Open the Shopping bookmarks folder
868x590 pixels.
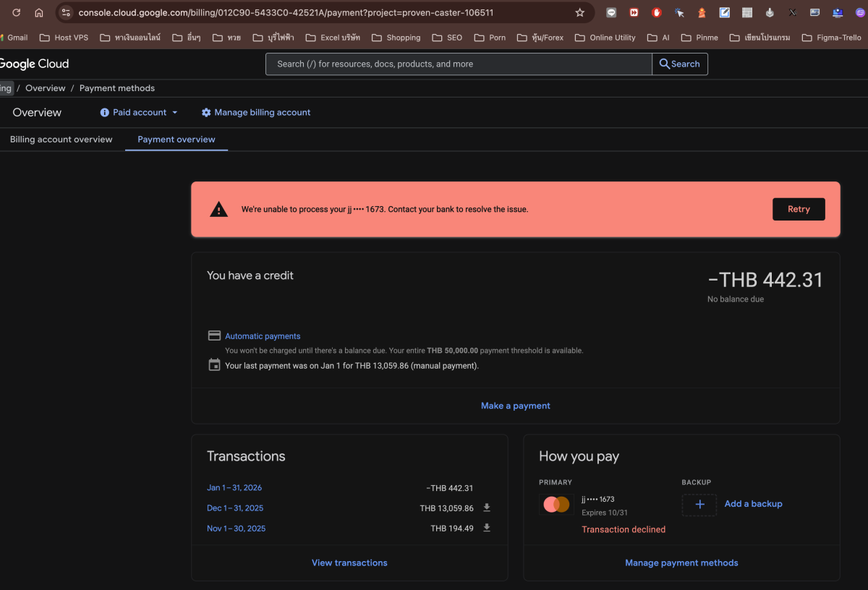tap(396, 38)
